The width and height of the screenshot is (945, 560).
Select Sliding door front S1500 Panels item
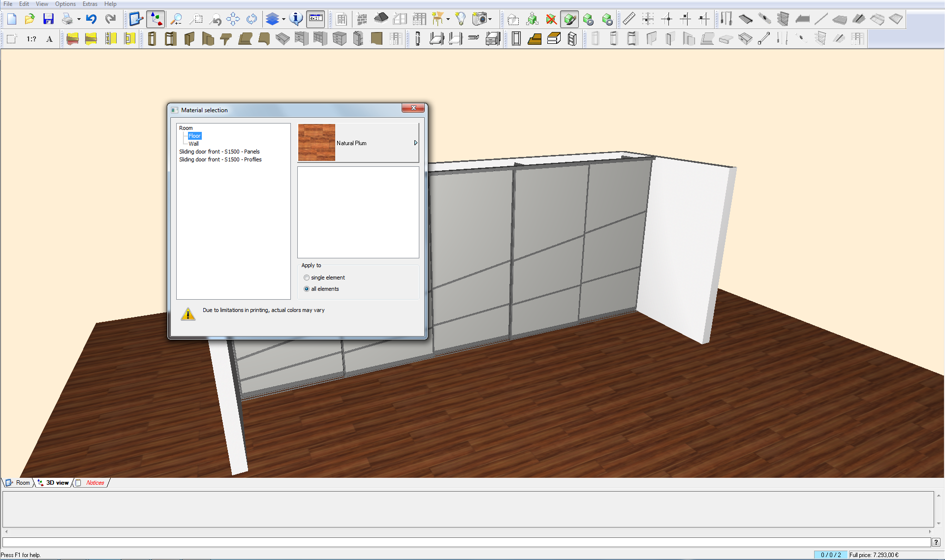pyautogui.click(x=219, y=152)
